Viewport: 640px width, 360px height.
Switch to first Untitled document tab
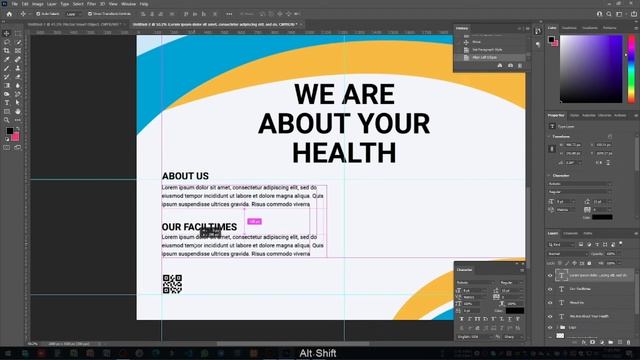pos(75,24)
